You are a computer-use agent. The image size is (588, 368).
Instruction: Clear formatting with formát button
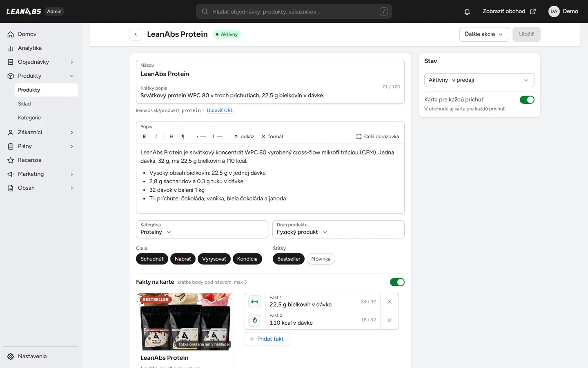(x=272, y=137)
